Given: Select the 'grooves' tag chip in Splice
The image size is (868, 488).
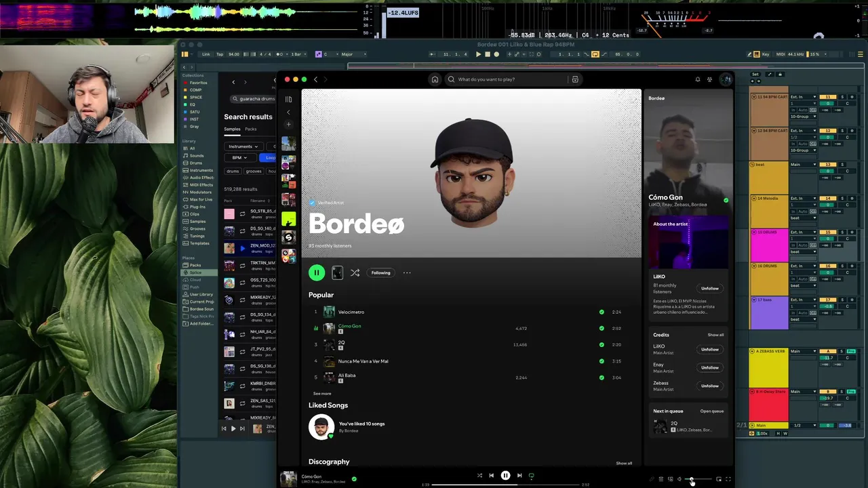Looking at the screenshot, I should tap(254, 171).
